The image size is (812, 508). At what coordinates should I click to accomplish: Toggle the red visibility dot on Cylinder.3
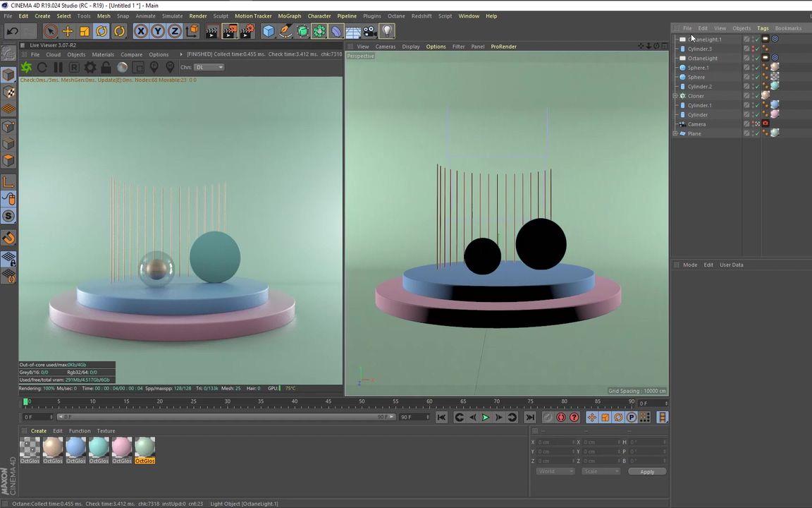[x=753, y=48]
